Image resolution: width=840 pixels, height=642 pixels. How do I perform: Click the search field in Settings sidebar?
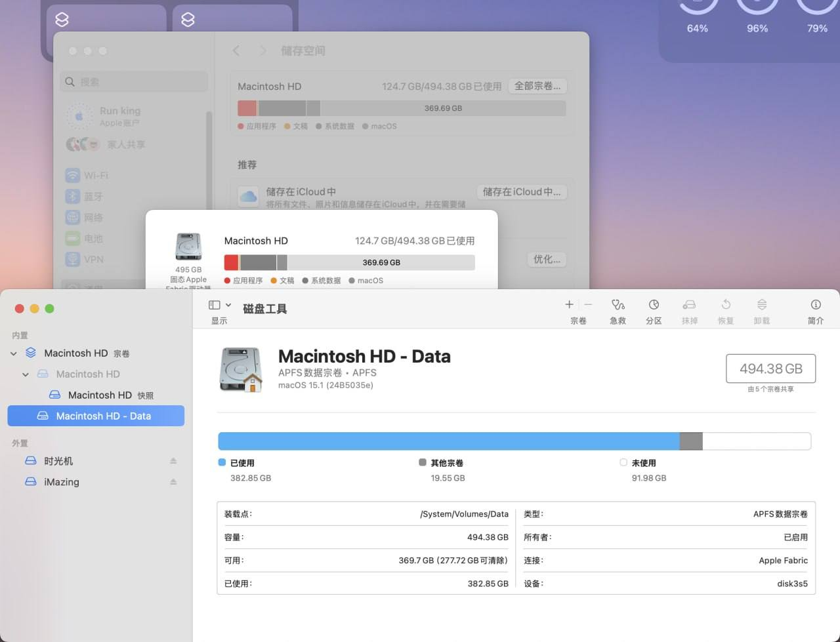pyautogui.click(x=134, y=82)
